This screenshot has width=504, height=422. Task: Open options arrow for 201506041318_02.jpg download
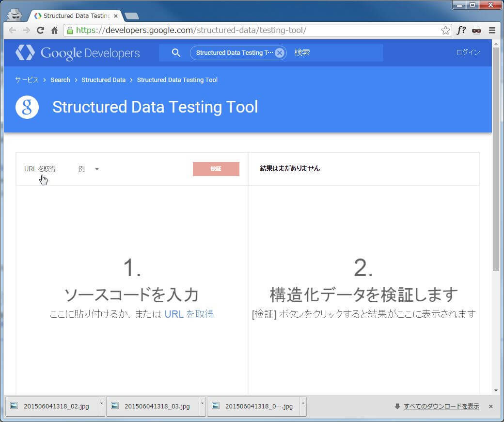(x=101, y=403)
